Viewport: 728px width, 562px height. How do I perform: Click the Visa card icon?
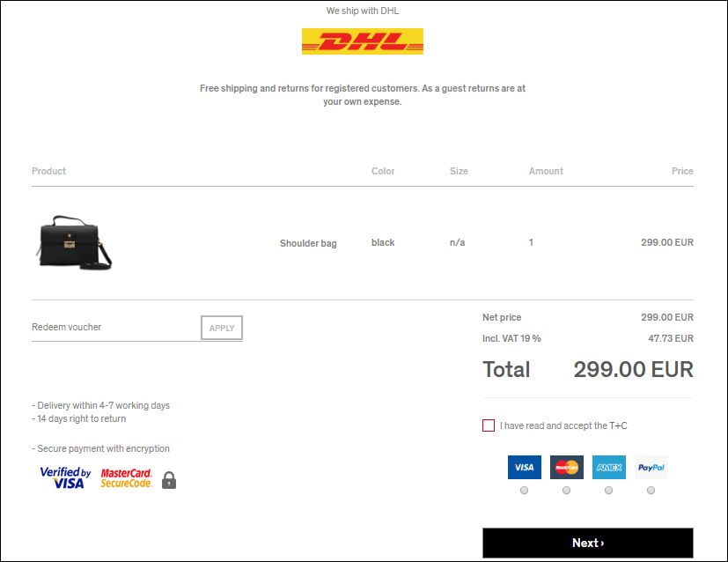(x=524, y=467)
